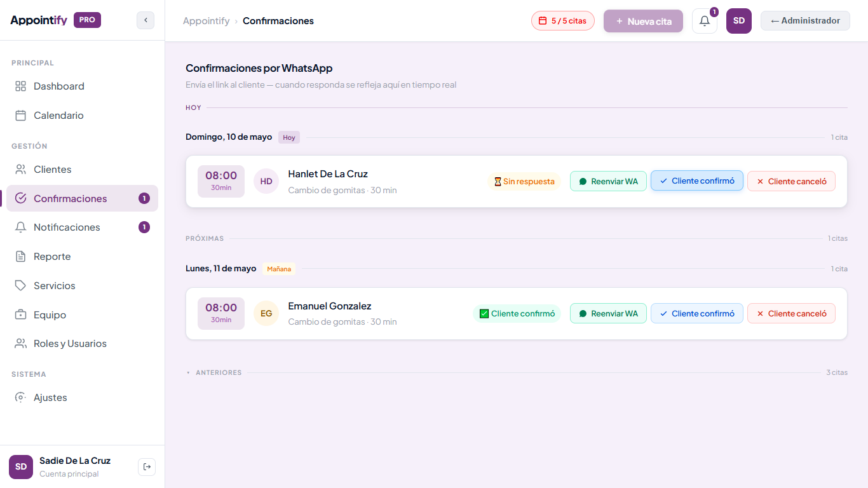Open the notification bell in the top bar
The width and height of the screenshot is (868, 488).
pyautogui.click(x=705, y=21)
